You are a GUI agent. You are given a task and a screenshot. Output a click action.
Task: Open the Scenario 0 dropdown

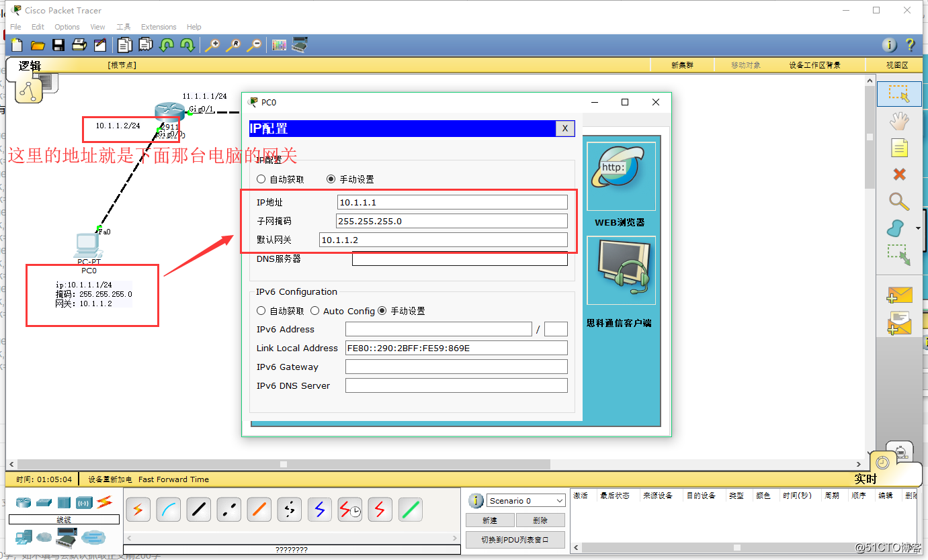point(526,501)
